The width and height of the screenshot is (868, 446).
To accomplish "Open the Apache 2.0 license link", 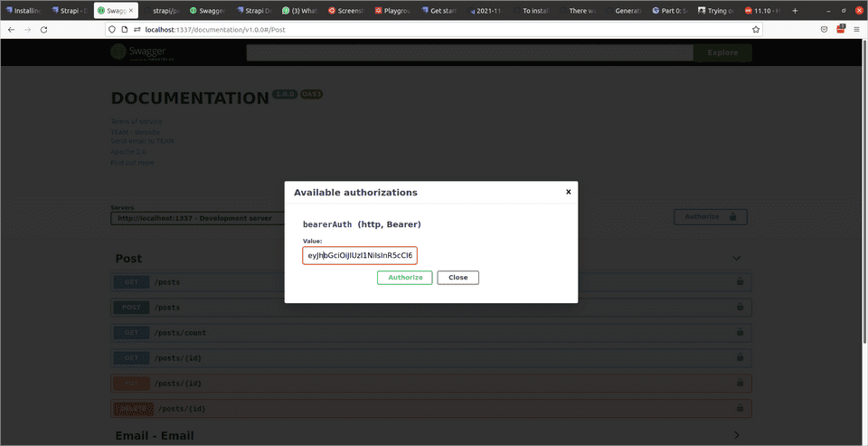I will [128, 152].
